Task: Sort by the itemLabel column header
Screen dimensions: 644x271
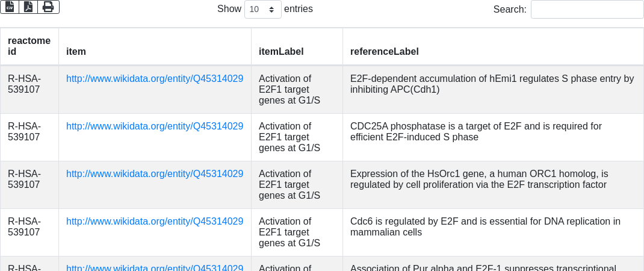Action: point(281,52)
